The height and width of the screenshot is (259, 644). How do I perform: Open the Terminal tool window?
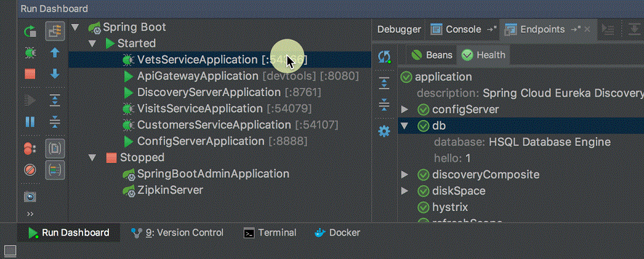tap(270, 233)
